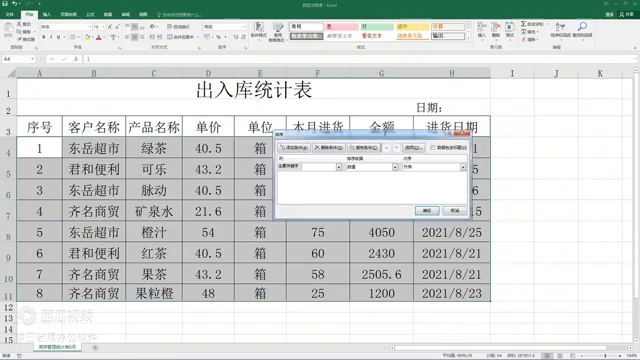Click the Underline formatting icon
640x360 pixels.
click(x=58, y=37)
